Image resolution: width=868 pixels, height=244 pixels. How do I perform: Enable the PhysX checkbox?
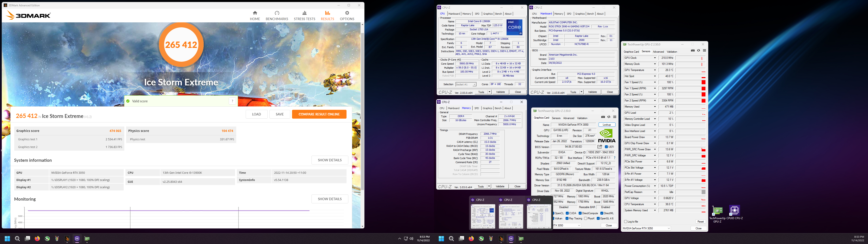586,218
